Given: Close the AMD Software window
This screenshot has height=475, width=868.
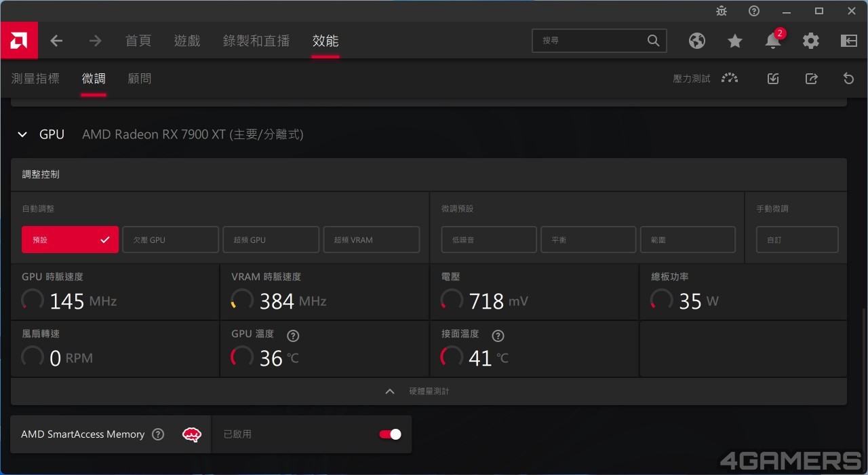Looking at the screenshot, I should 852,11.
